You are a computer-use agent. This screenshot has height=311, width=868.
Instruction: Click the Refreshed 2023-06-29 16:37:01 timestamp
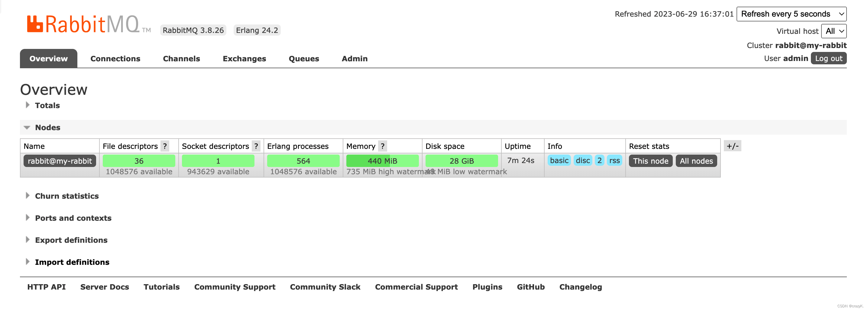(x=674, y=14)
